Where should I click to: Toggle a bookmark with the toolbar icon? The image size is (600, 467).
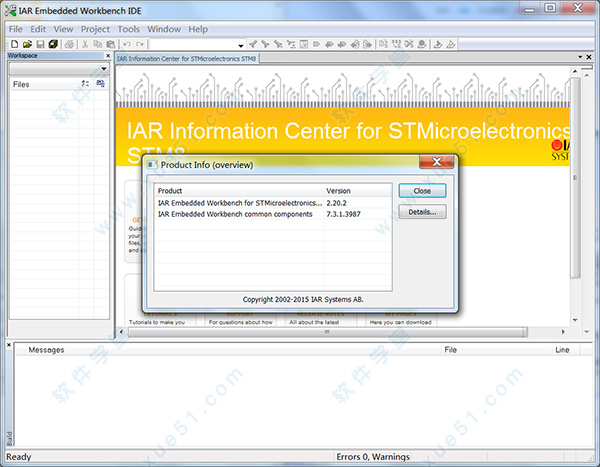coord(316,44)
